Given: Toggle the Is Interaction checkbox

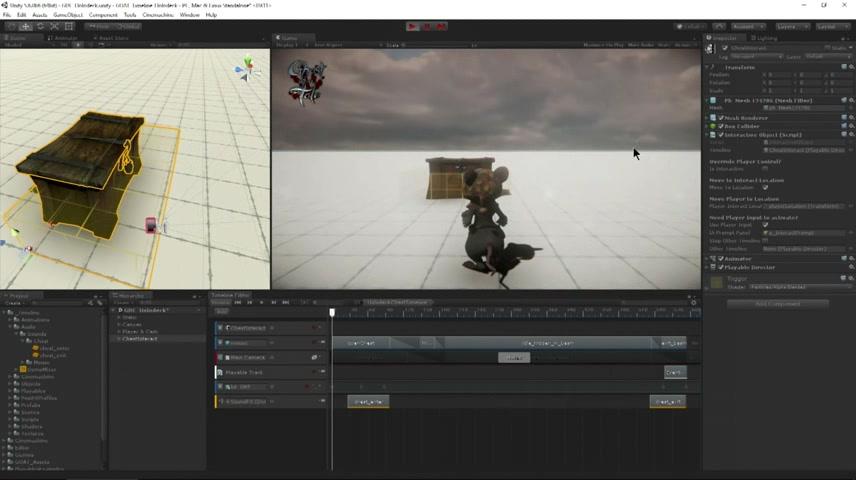Looking at the screenshot, I should [x=765, y=169].
